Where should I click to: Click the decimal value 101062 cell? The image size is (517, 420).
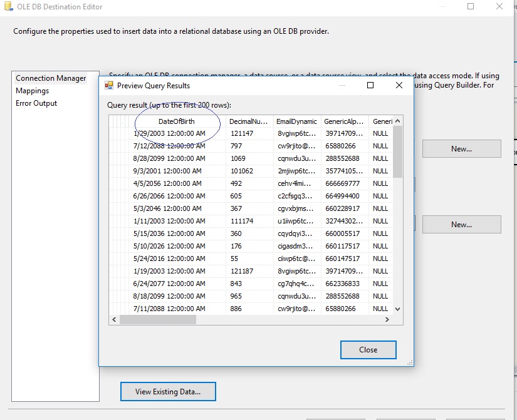(x=249, y=171)
